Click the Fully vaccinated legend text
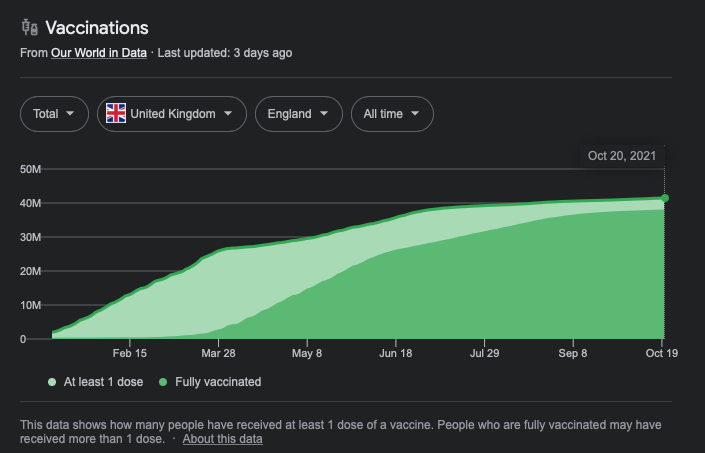Viewport: 705px width, 453px height. [x=218, y=382]
